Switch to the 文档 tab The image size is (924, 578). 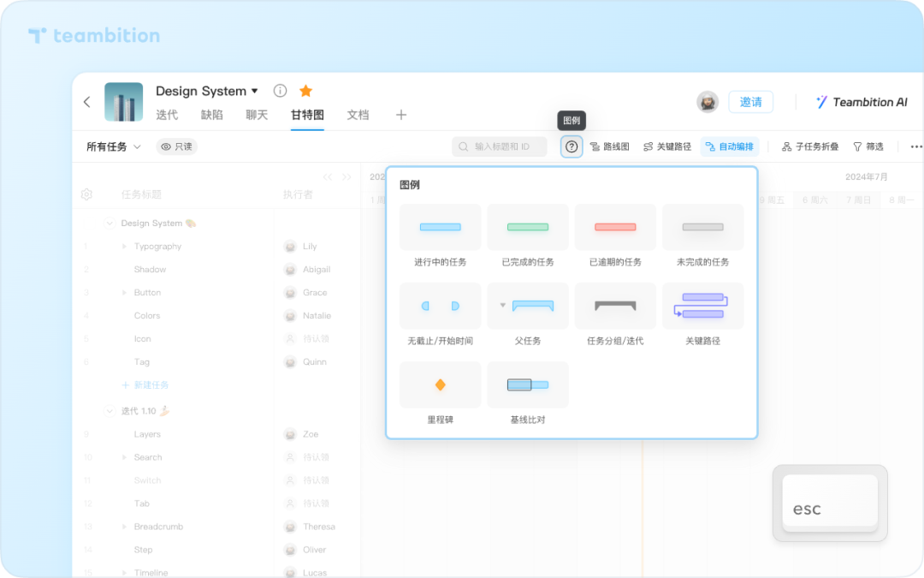(x=358, y=115)
